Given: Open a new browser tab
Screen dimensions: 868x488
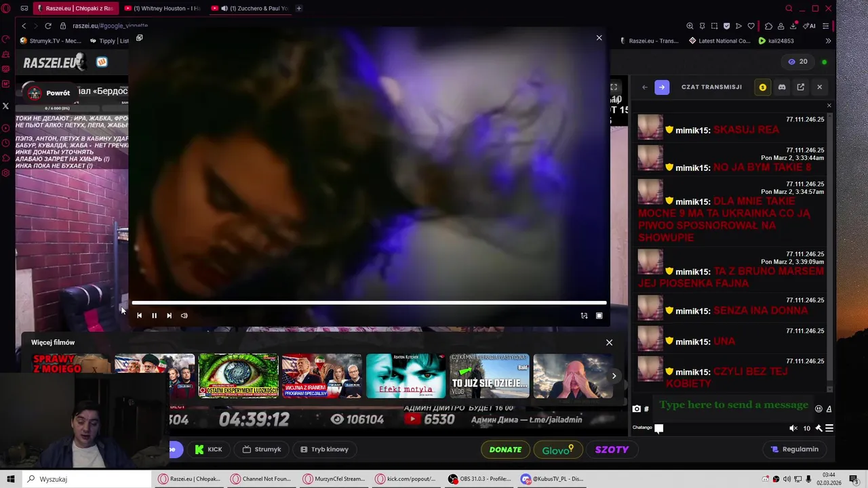Looking at the screenshot, I should click(x=299, y=8).
